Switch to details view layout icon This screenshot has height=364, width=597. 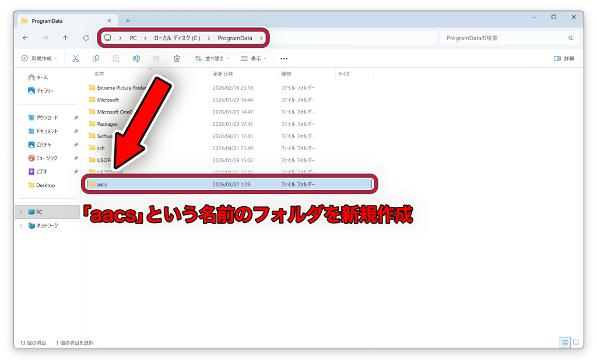pyautogui.click(x=565, y=342)
